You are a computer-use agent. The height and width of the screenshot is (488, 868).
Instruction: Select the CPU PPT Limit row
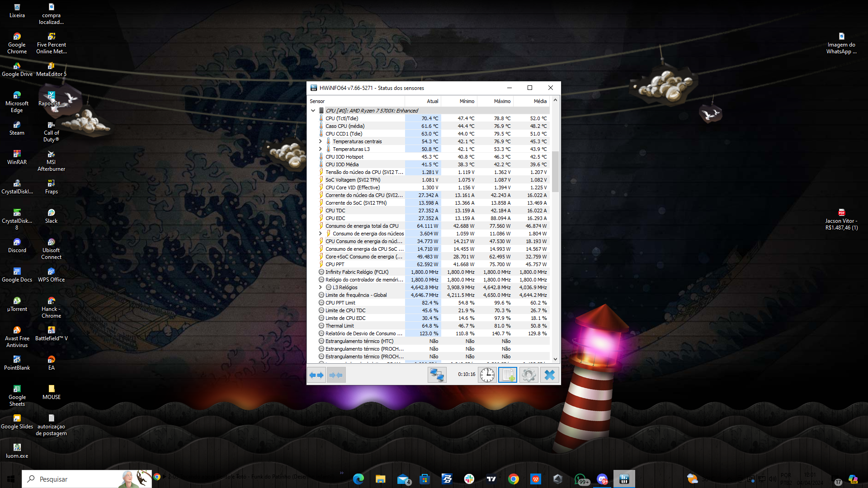[x=429, y=303]
